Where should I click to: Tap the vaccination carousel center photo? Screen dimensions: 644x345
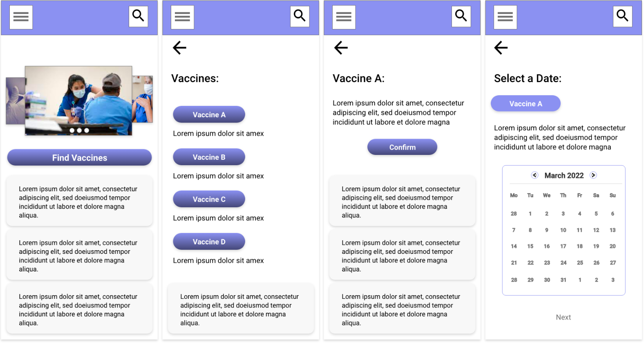(x=78, y=101)
